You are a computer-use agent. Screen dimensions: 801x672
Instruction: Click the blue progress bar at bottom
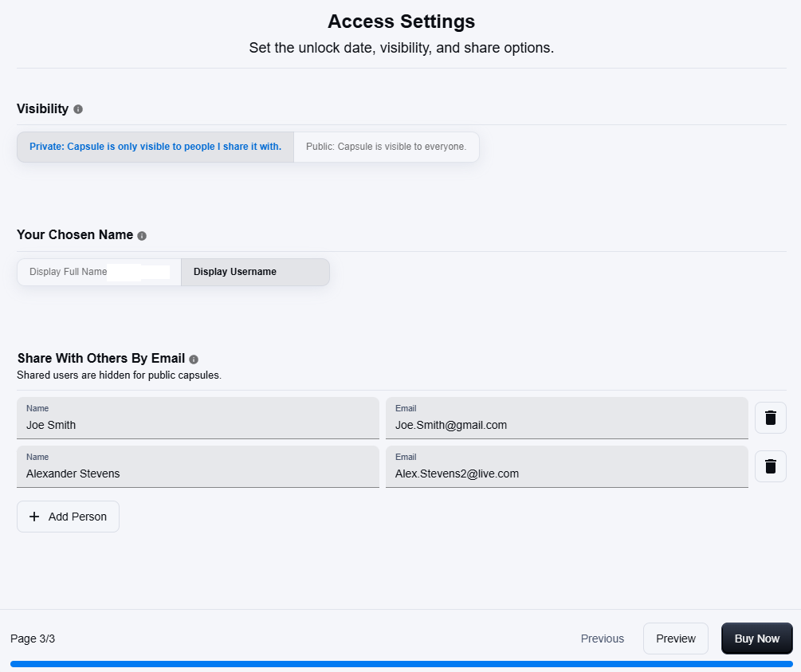[x=402, y=664]
